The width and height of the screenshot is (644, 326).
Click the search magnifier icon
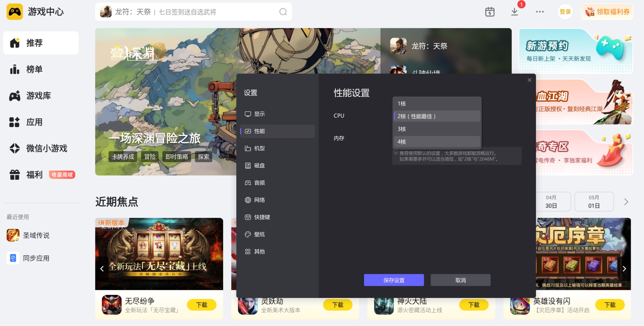pyautogui.click(x=283, y=12)
